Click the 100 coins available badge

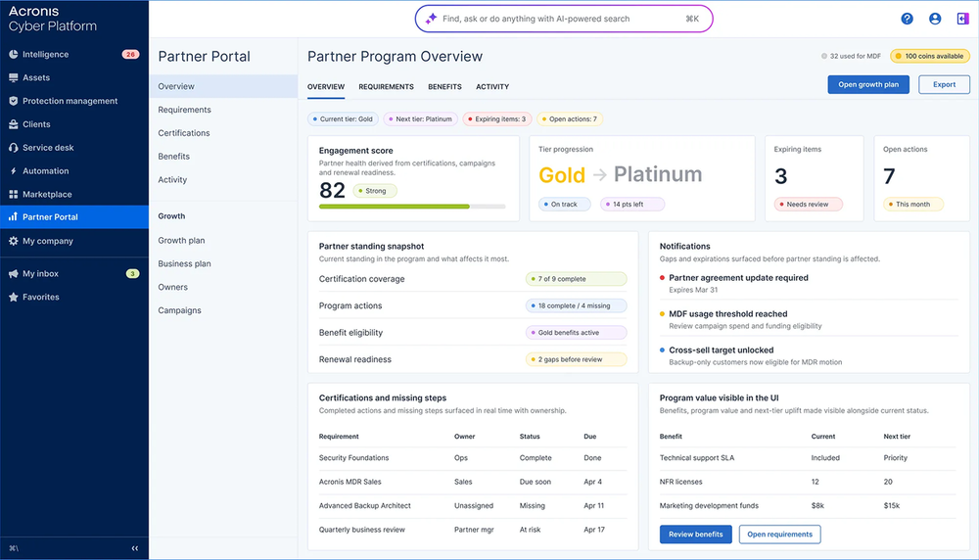[x=930, y=56]
